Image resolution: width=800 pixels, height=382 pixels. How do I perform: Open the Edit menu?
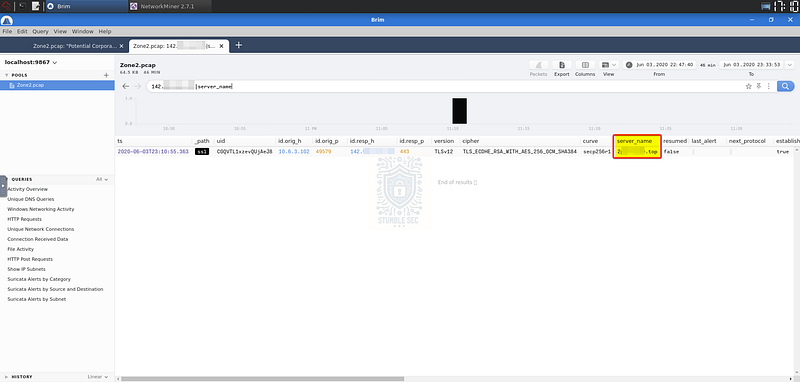point(22,31)
